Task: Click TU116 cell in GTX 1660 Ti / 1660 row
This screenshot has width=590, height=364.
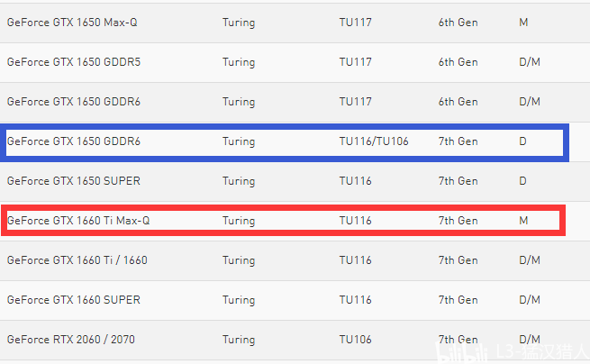Action: [355, 260]
